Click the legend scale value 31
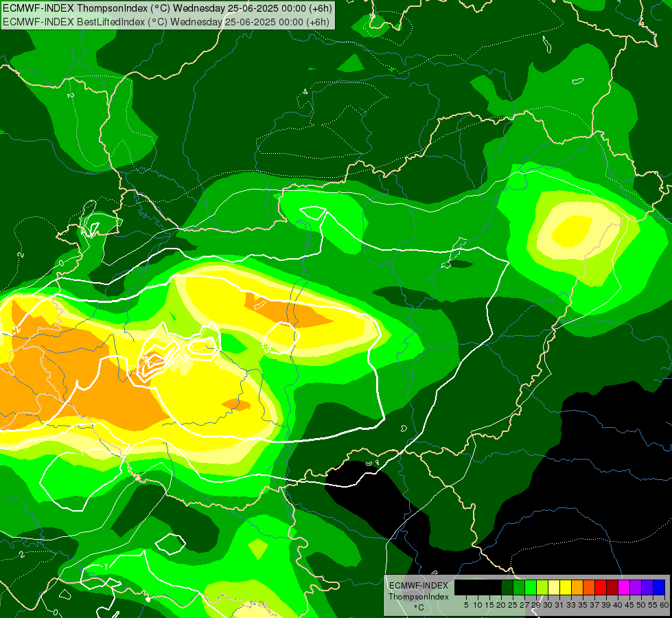Viewport: 672px width, 618px height. pos(559,605)
